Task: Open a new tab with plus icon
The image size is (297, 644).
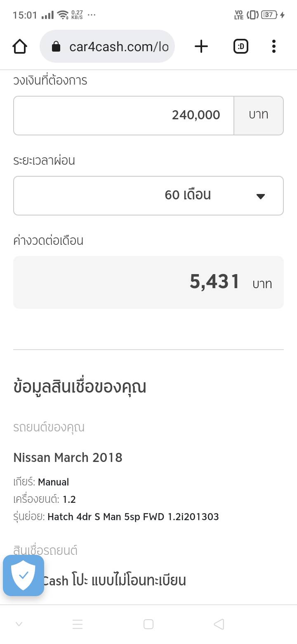Action: coord(201,47)
